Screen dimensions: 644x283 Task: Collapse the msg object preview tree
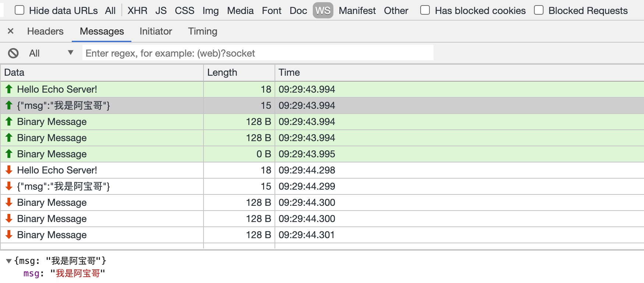click(x=9, y=261)
